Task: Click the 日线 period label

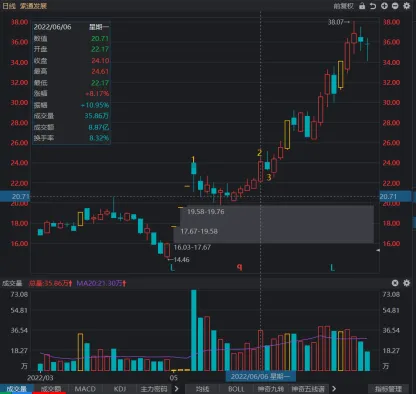Action: [x=9, y=6]
